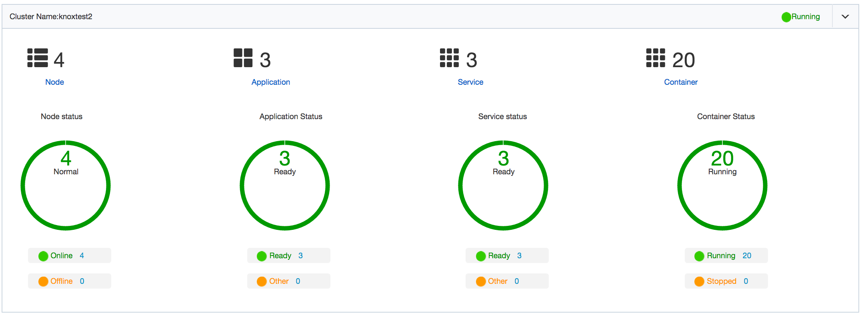Collapse the knoxtest2 cluster panel chevron
868x319 pixels.
coord(845,17)
